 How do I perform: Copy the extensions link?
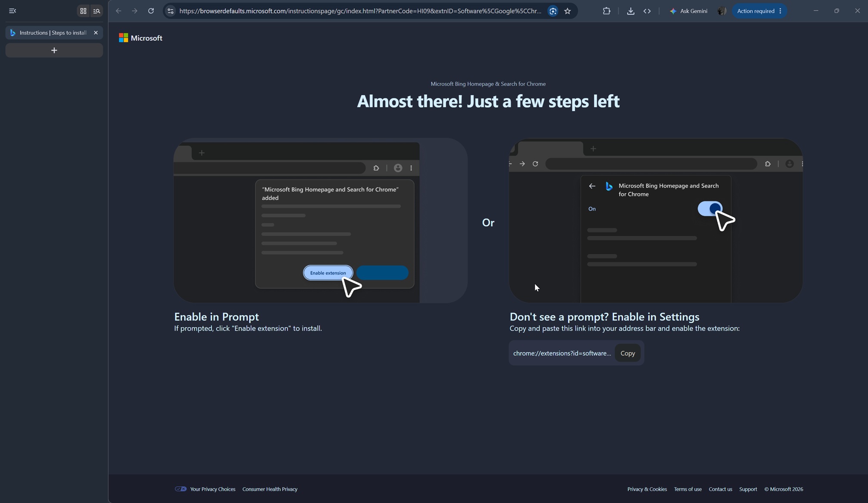point(627,353)
